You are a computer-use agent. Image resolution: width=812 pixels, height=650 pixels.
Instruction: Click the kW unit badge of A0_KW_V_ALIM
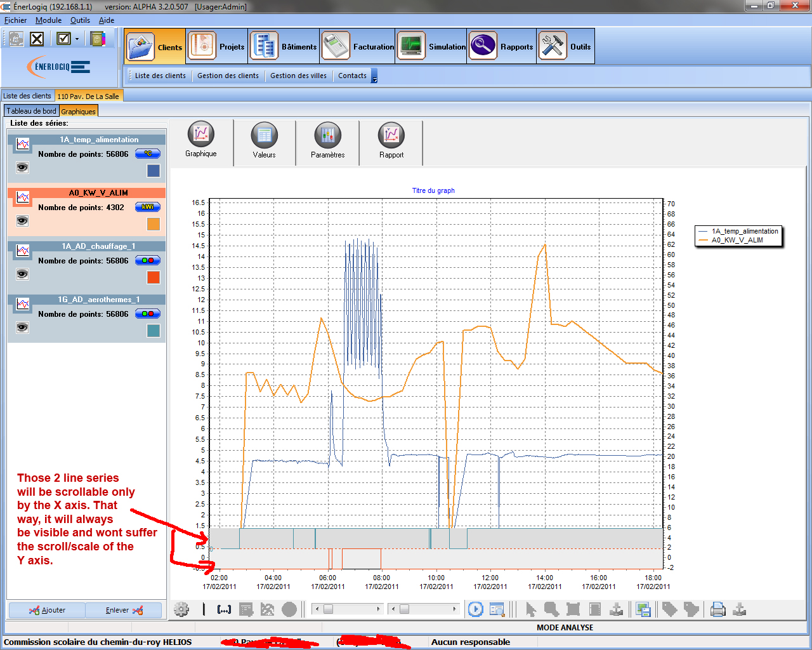coord(148,207)
